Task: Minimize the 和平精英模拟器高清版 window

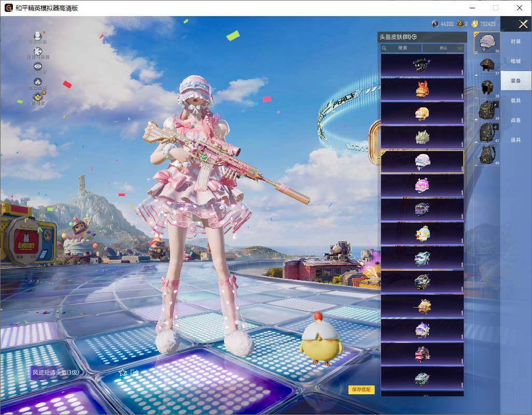Action: 472,8
